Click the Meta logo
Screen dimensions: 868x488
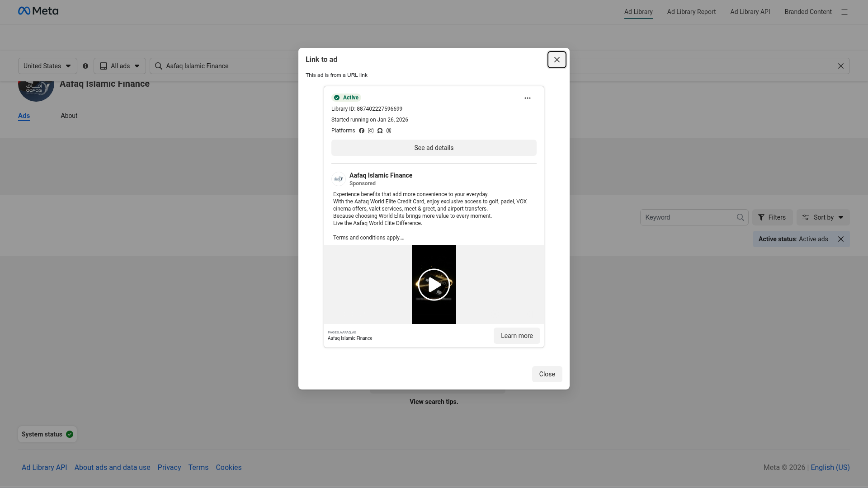(x=38, y=11)
